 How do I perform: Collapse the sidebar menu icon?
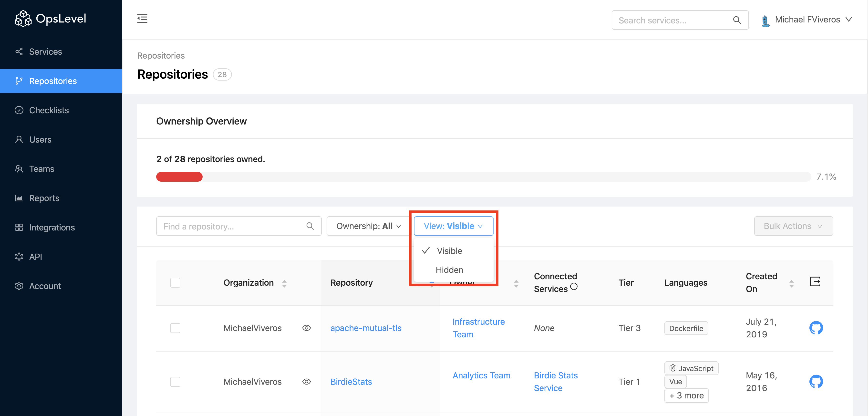(142, 19)
